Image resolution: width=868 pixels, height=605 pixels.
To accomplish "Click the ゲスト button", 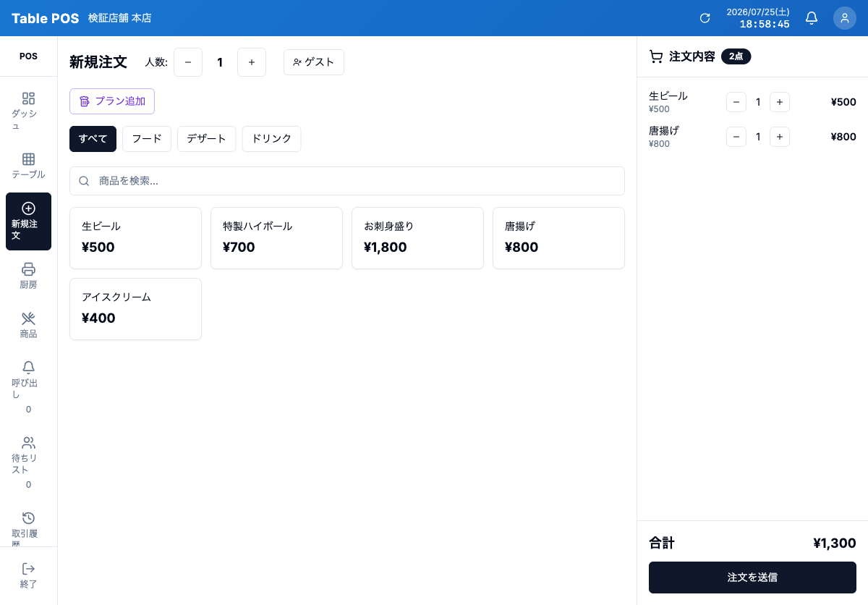I will (314, 62).
